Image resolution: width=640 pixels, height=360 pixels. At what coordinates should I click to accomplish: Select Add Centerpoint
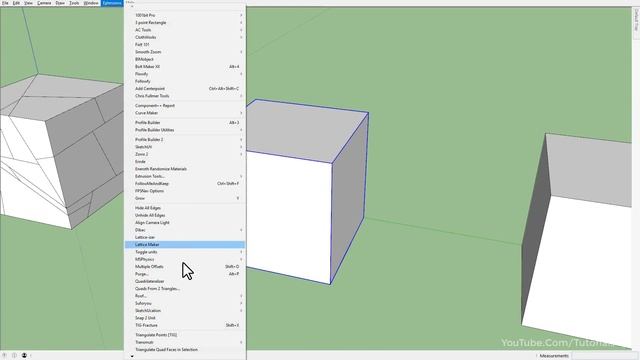(184, 89)
